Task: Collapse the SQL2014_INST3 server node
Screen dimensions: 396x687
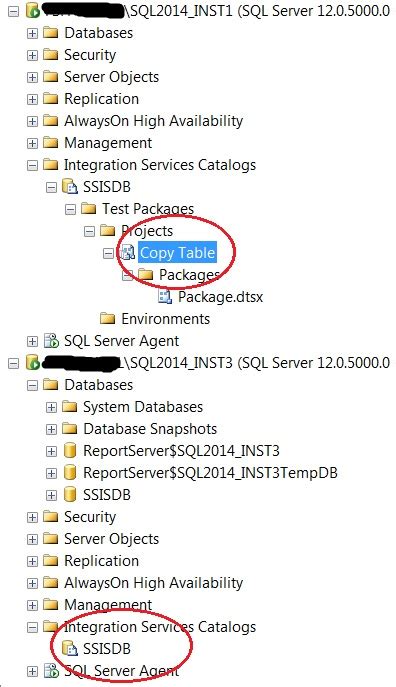Action: (x=14, y=363)
